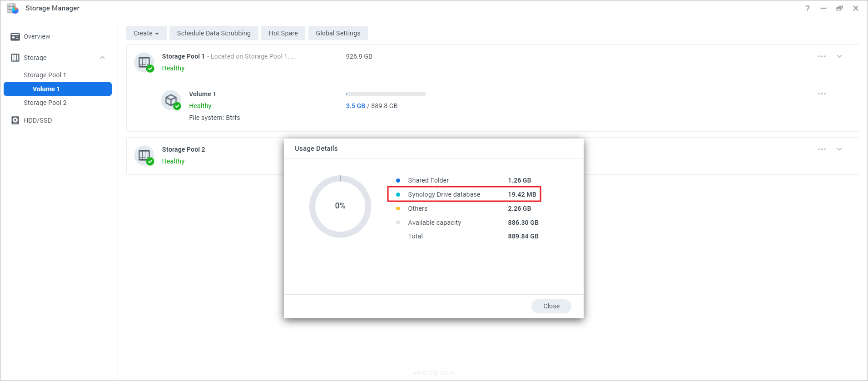Collapse the Storage sidebar section
The height and width of the screenshot is (381, 868).
coord(102,58)
